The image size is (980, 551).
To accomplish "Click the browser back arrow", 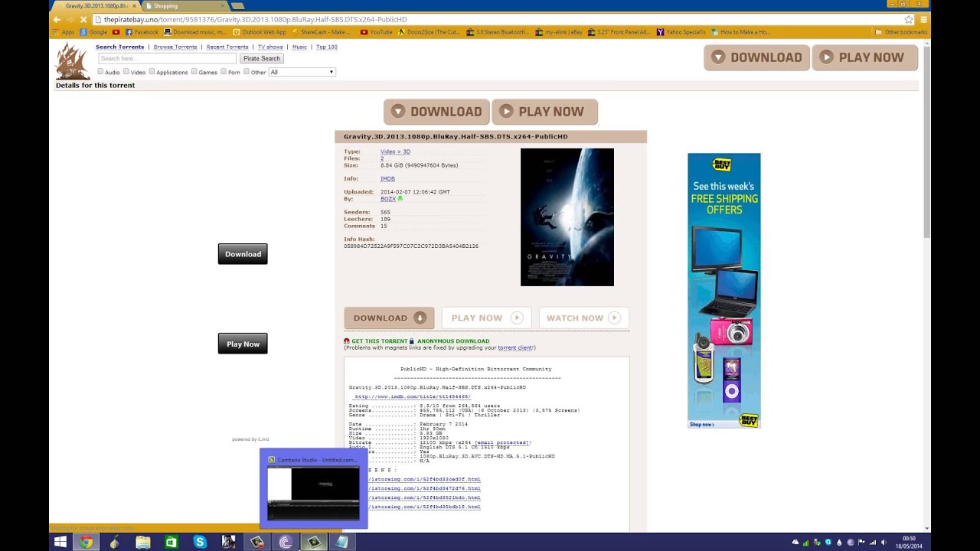I will [x=57, y=19].
